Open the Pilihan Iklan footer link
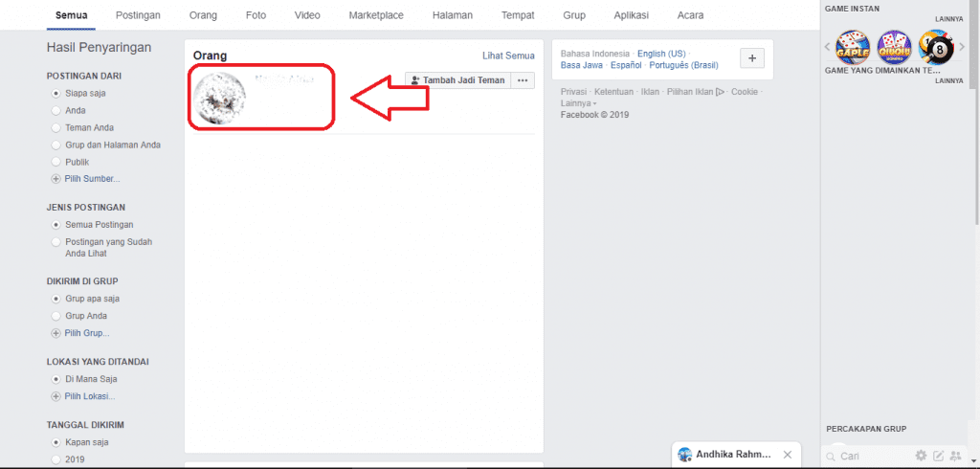The image size is (980, 469). [695, 92]
